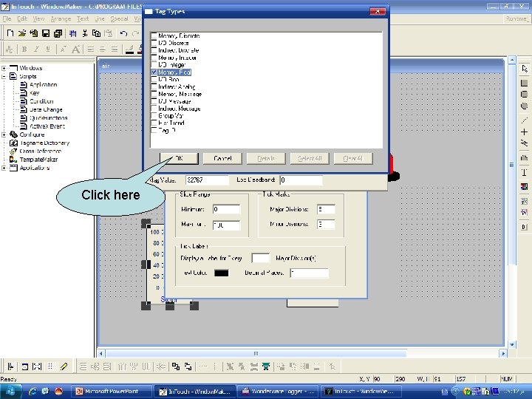Click the Bold B formatting icon

point(24,50)
